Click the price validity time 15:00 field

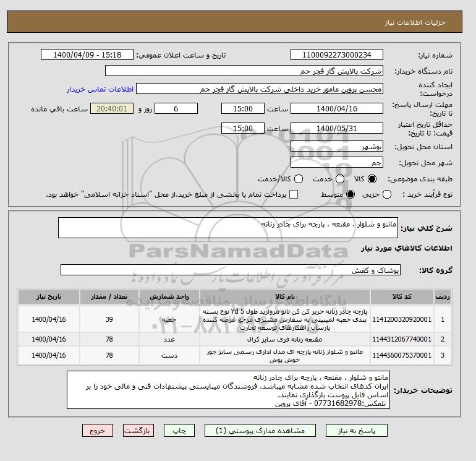point(243,128)
